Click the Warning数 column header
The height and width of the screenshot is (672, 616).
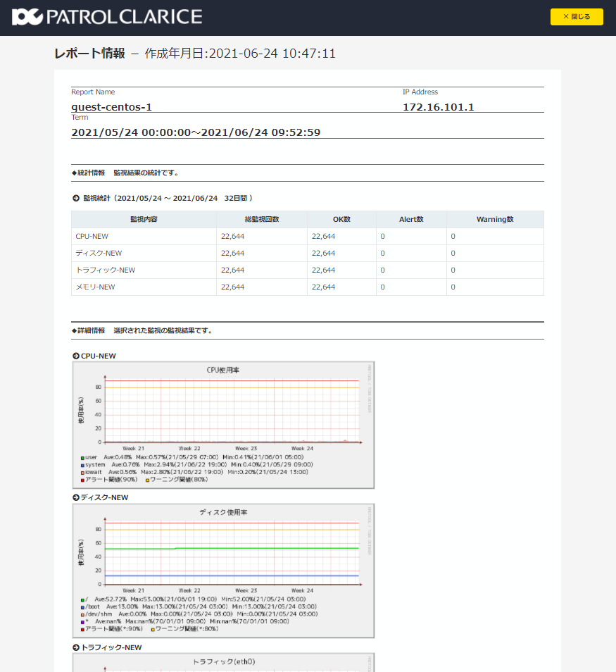pyautogui.click(x=495, y=219)
